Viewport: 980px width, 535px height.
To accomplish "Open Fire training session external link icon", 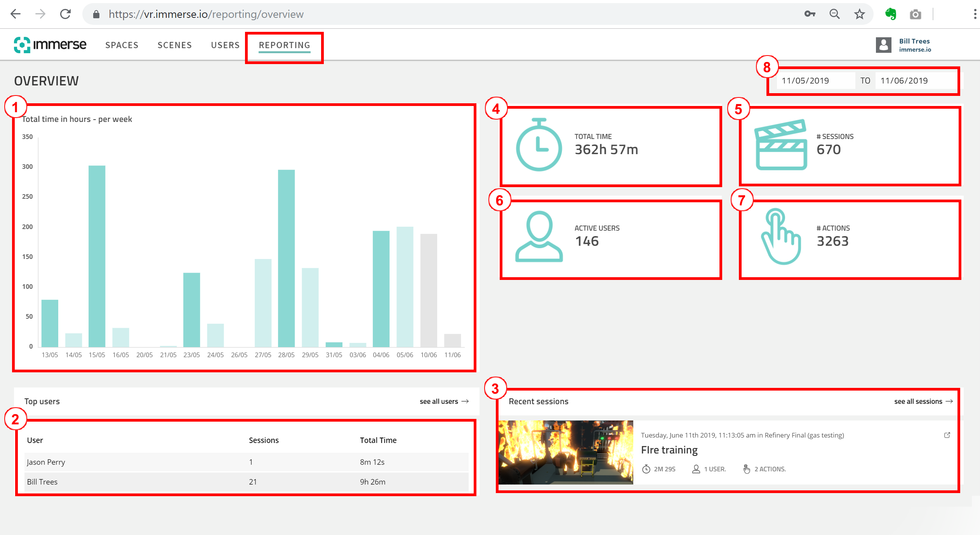I will pos(947,435).
